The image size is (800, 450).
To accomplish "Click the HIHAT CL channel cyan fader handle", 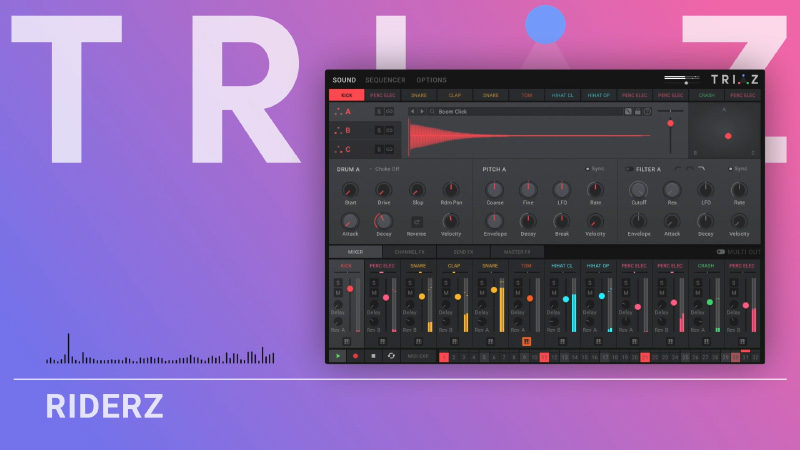I will tap(566, 299).
